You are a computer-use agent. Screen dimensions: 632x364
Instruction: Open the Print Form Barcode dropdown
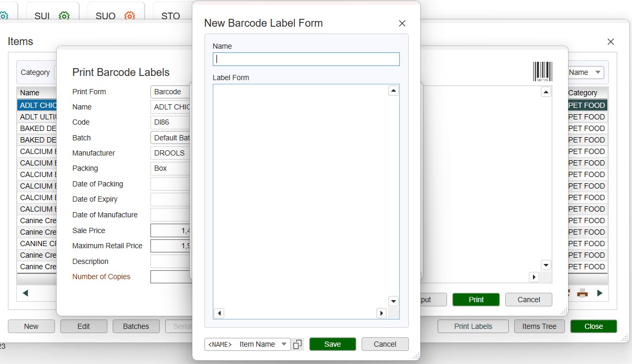pyautogui.click(x=170, y=92)
